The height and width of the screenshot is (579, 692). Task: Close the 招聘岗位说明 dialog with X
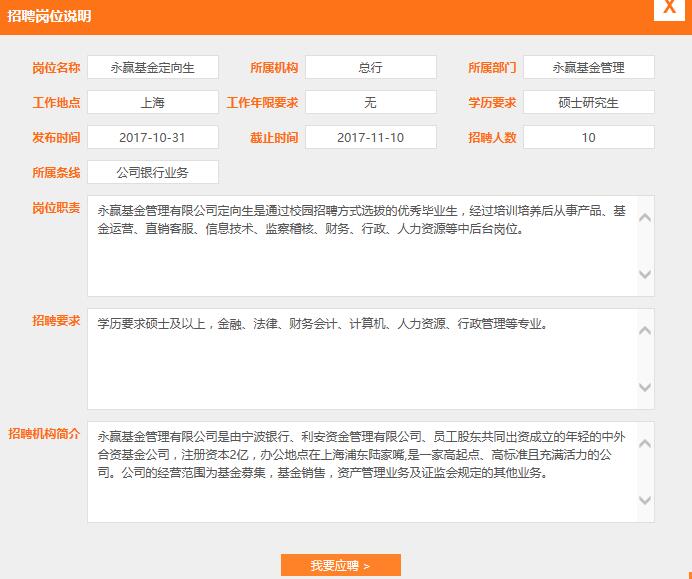coord(668,7)
